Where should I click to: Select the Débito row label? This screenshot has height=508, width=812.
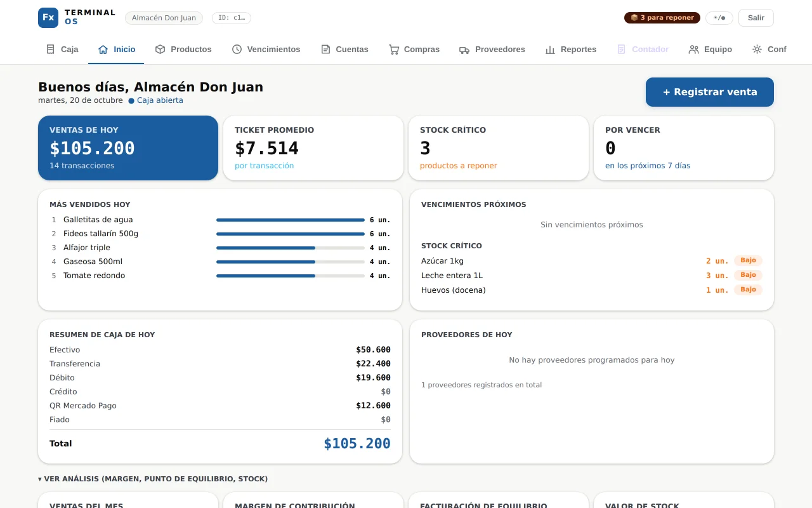[62, 378]
